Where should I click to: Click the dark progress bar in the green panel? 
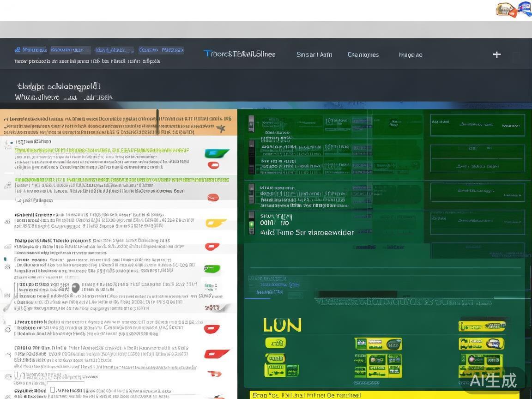(358, 294)
